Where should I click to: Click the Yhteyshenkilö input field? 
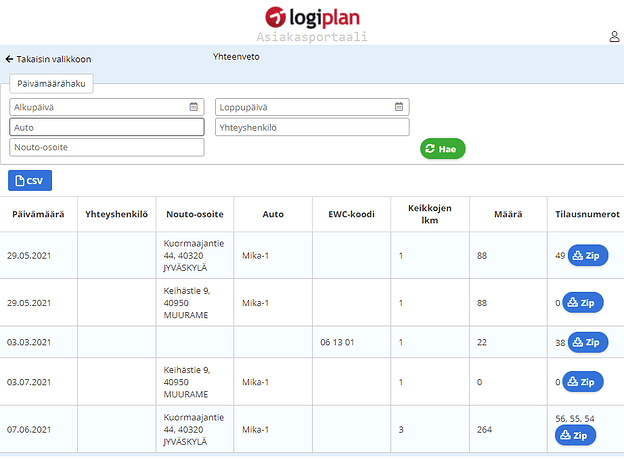312,127
